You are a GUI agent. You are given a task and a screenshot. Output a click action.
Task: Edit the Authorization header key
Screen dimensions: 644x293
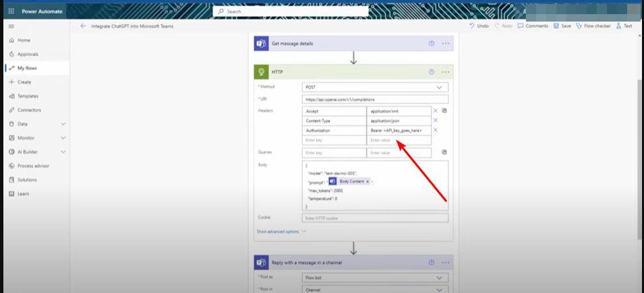pyautogui.click(x=334, y=131)
